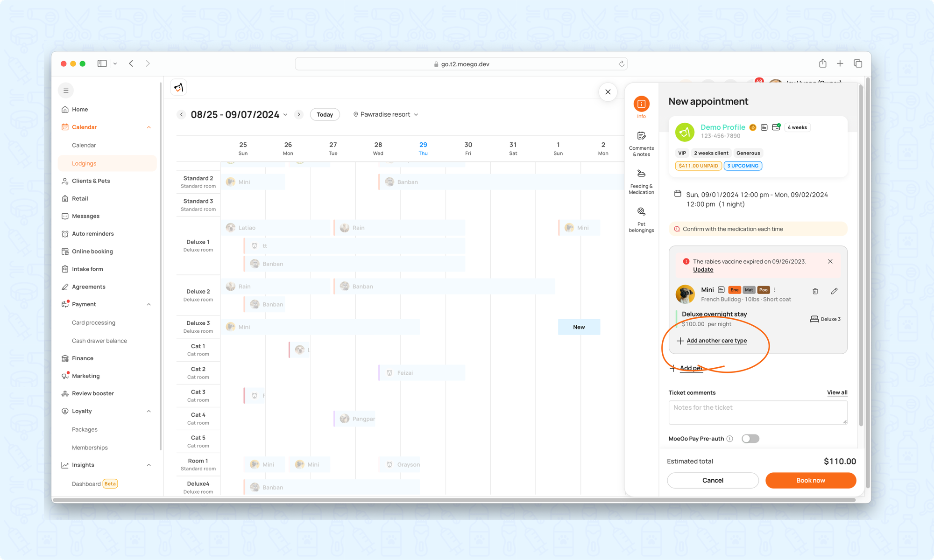Click the trash icon for pet Mini
934x560 pixels.
pyautogui.click(x=815, y=291)
